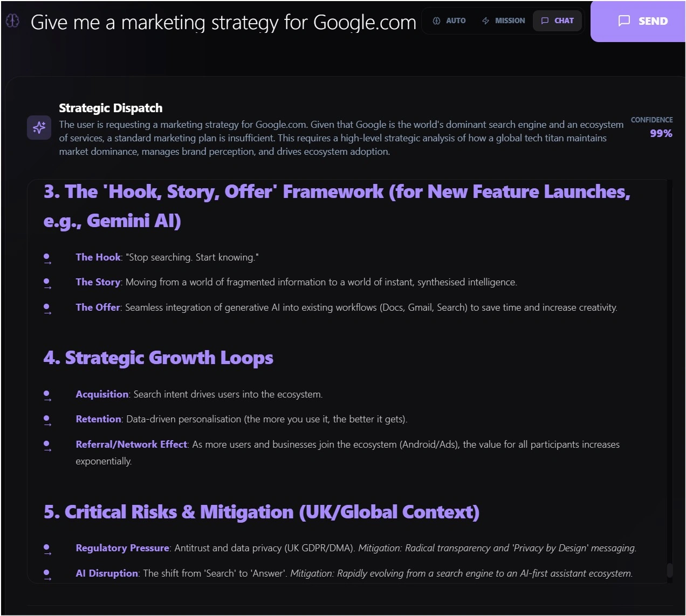Click the 'Retention' bullet label
This screenshot has height=616, width=686.
pyautogui.click(x=98, y=419)
